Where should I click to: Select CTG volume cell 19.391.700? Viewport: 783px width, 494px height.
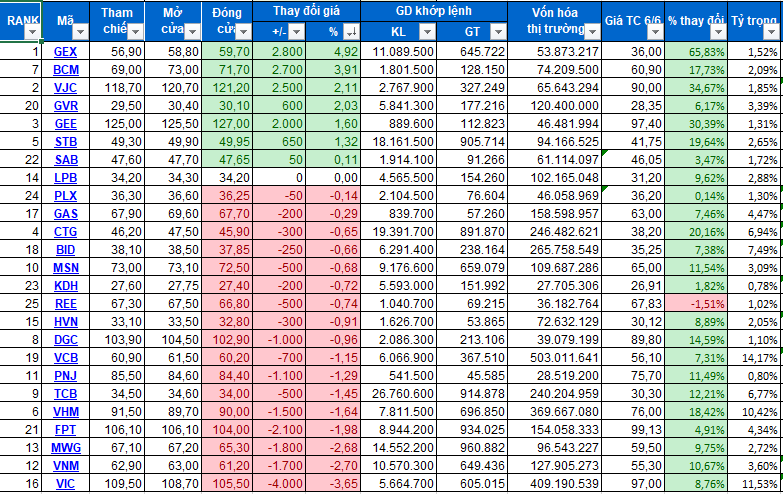tap(398, 232)
